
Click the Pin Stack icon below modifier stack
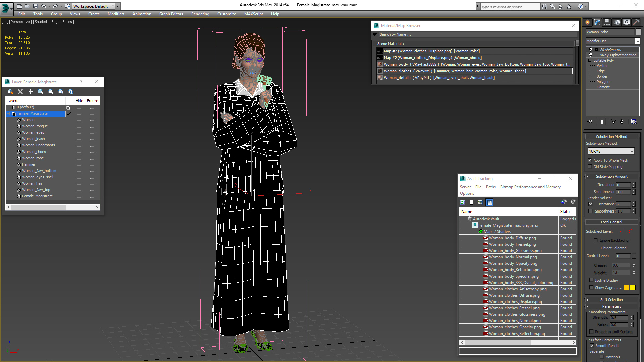tap(590, 122)
